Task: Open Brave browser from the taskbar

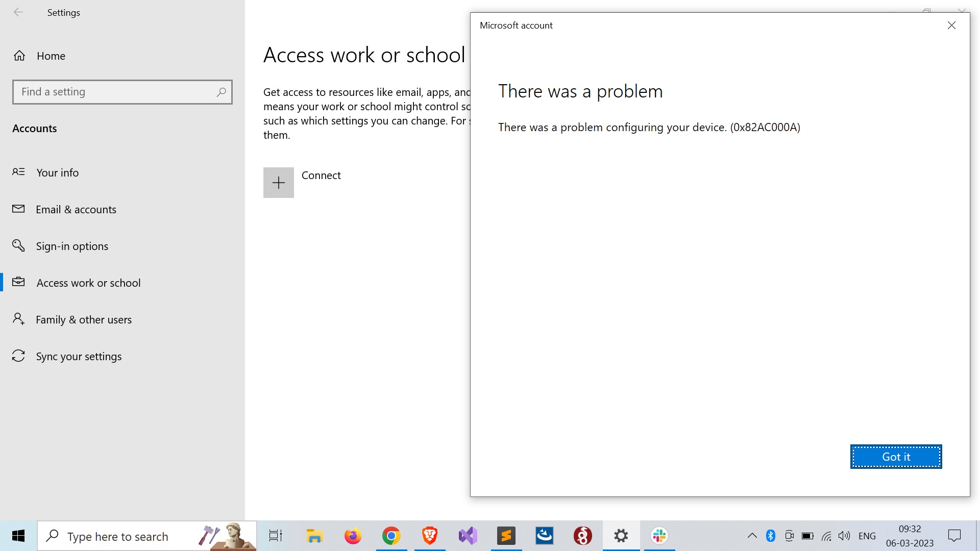Action: 429,536
